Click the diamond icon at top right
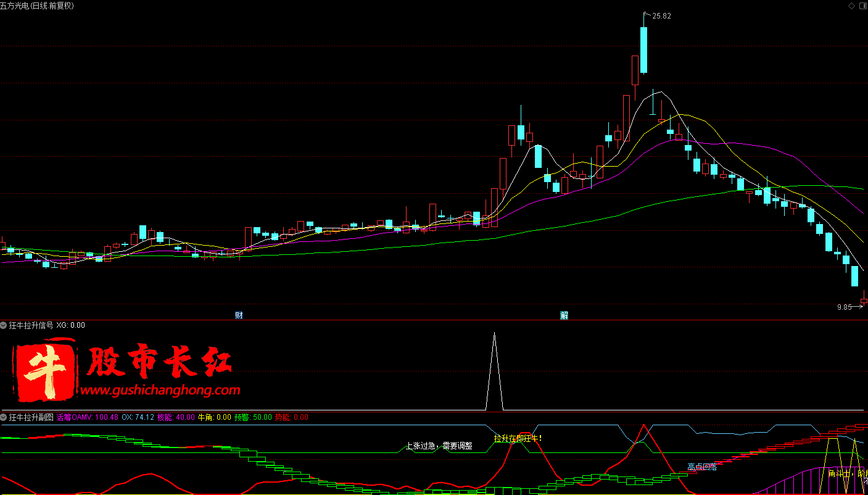The image size is (868, 495). tap(852, 6)
